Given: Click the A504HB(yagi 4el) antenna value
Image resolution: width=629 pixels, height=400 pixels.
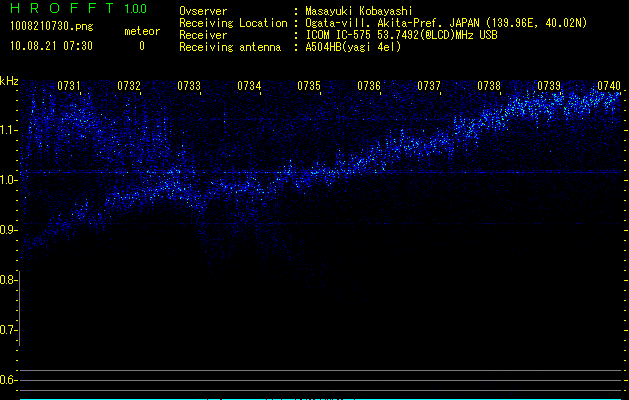Looking at the screenshot, I should coord(353,47).
